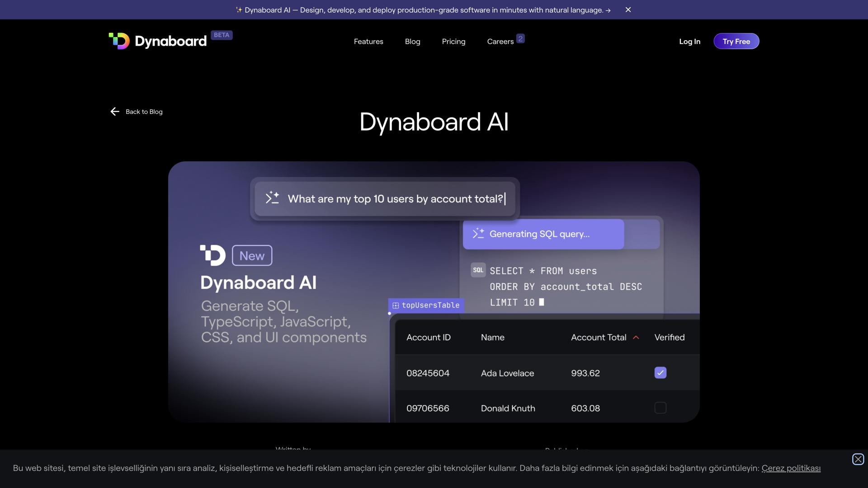Open the Blog section
The image size is (868, 488).
pos(412,41)
